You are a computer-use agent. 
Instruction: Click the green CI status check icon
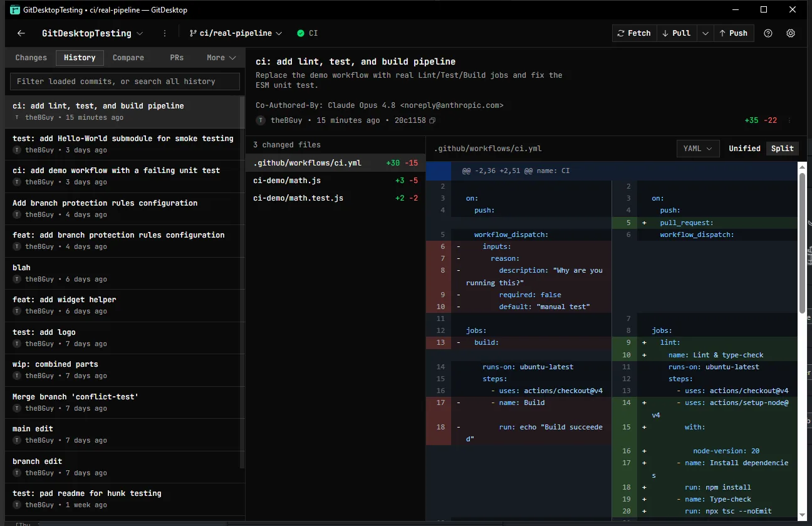(301, 33)
